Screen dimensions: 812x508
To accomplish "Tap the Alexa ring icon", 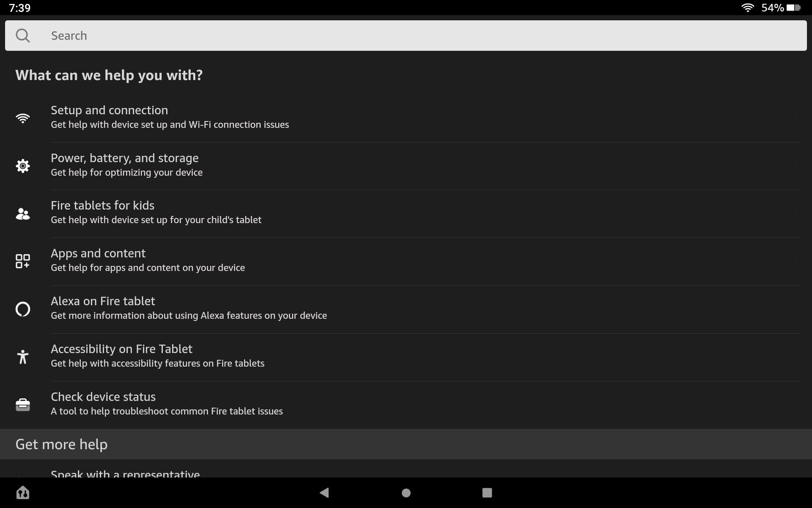I will coord(23,309).
